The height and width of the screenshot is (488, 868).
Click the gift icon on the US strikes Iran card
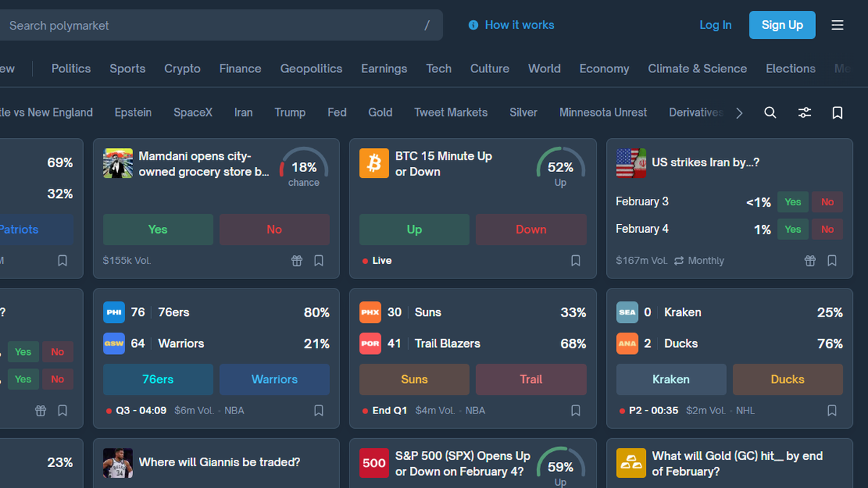click(809, 260)
